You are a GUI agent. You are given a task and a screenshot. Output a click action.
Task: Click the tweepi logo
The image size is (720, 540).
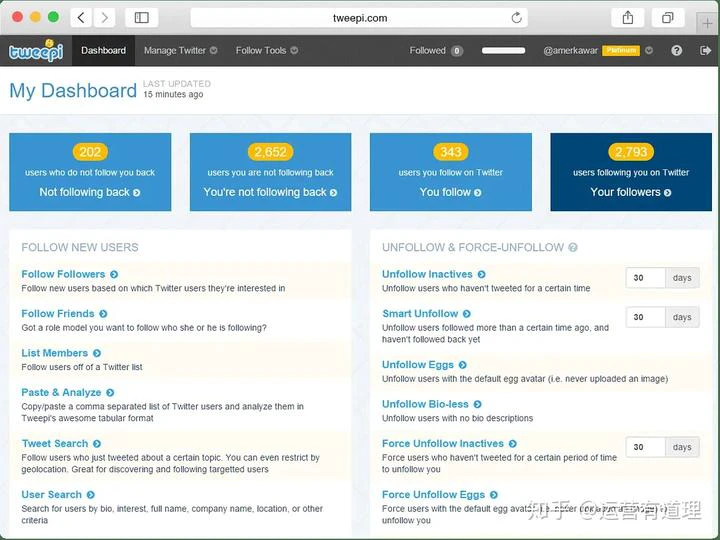[x=36, y=51]
